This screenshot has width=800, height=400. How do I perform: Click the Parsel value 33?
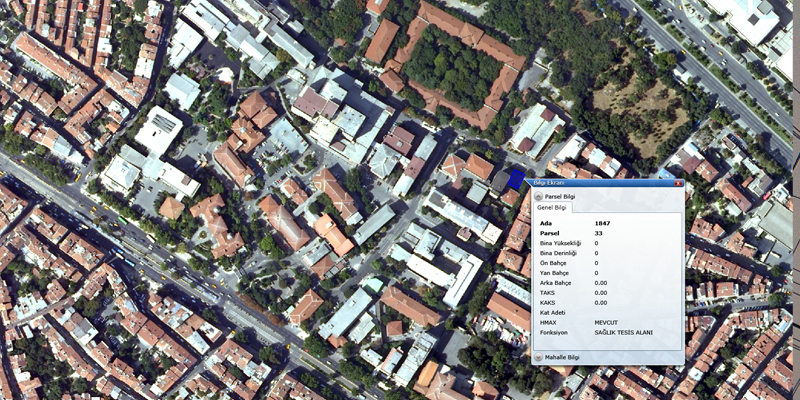(x=598, y=233)
